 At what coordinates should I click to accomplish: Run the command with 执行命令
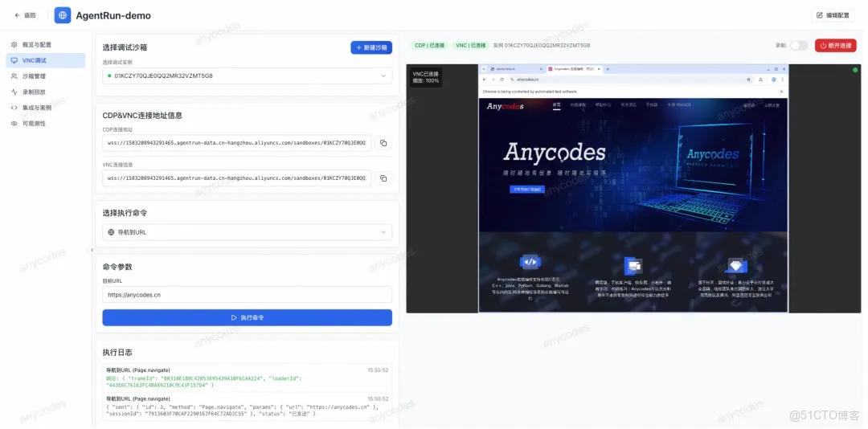click(x=247, y=318)
